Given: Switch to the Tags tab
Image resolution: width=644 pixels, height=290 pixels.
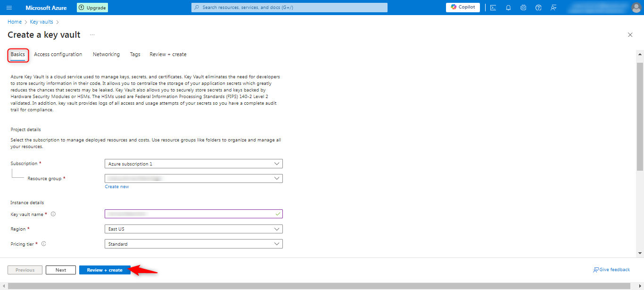Looking at the screenshot, I should click(135, 54).
